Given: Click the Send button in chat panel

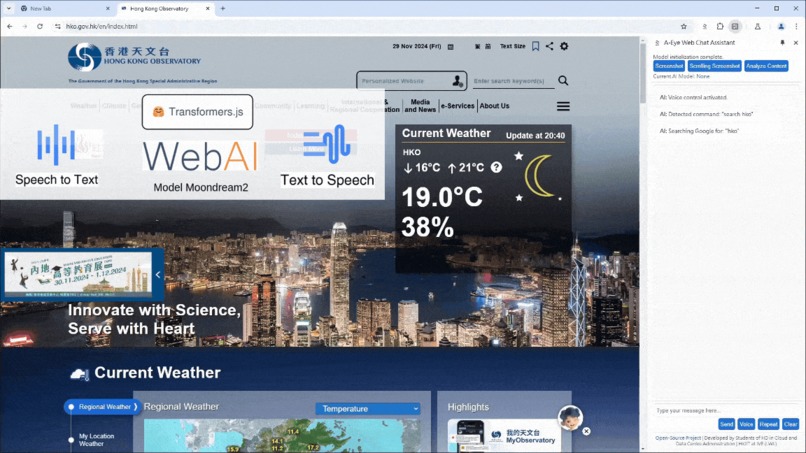Looking at the screenshot, I should pos(726,424).
